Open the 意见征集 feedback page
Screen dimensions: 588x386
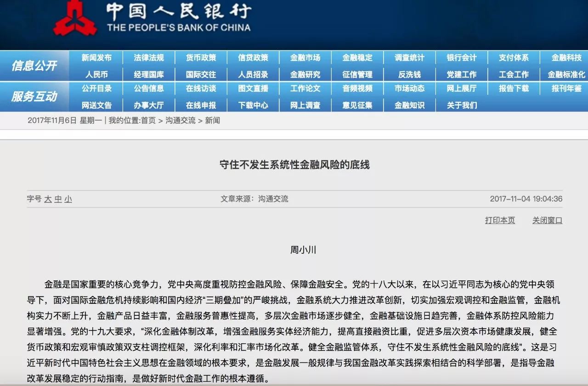[x=358, y=105]
